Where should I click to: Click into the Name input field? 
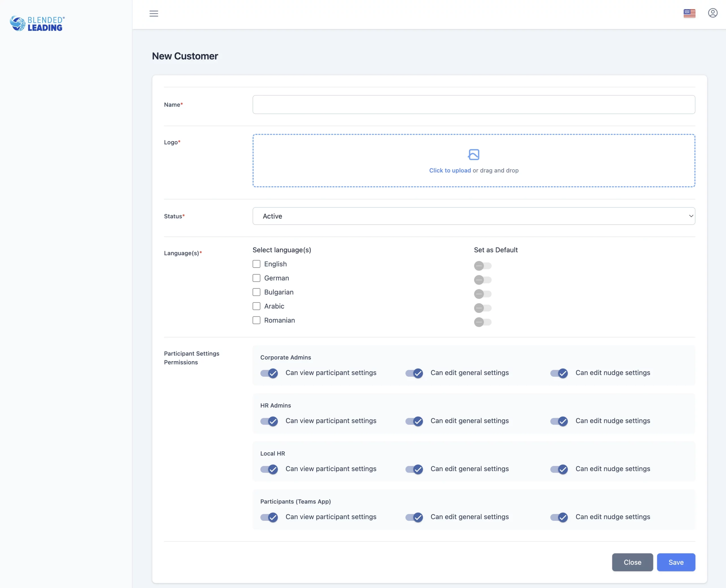coord(473,105)
